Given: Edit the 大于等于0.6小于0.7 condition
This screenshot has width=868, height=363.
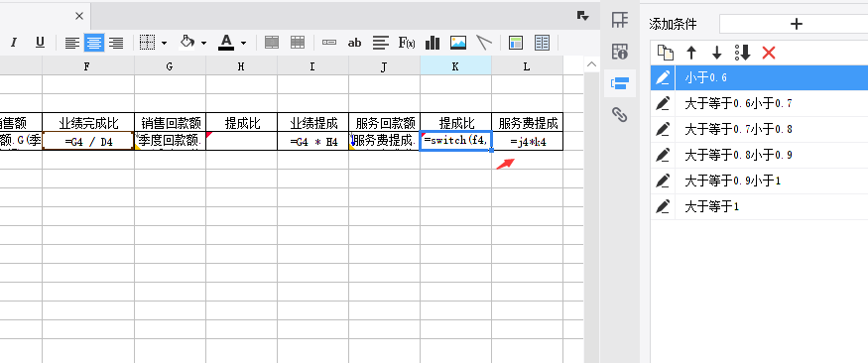Looking at the screenshot, I should pos(663,103).
